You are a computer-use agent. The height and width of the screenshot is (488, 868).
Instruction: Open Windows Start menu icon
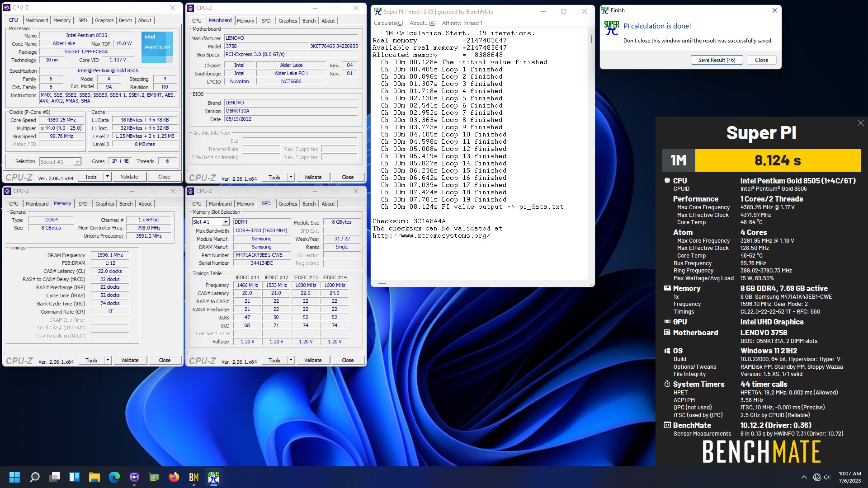click(x=14, y=477)
